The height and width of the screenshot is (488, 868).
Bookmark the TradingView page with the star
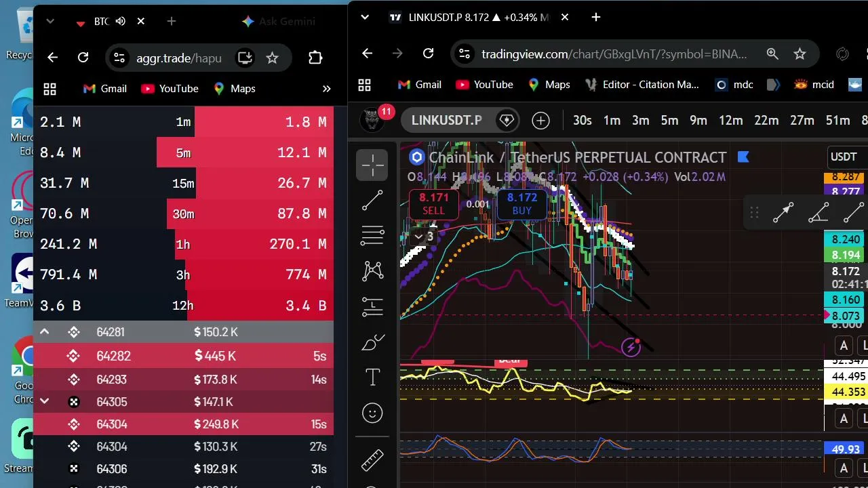point(800,54)
